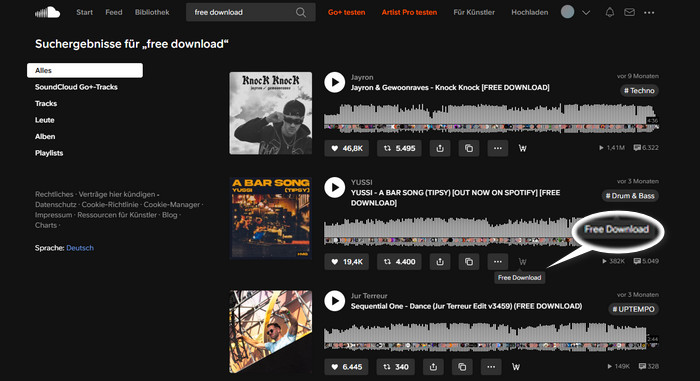Click the user avatar in header
This screenshot has height=381, width=700.
coord(567,12)
